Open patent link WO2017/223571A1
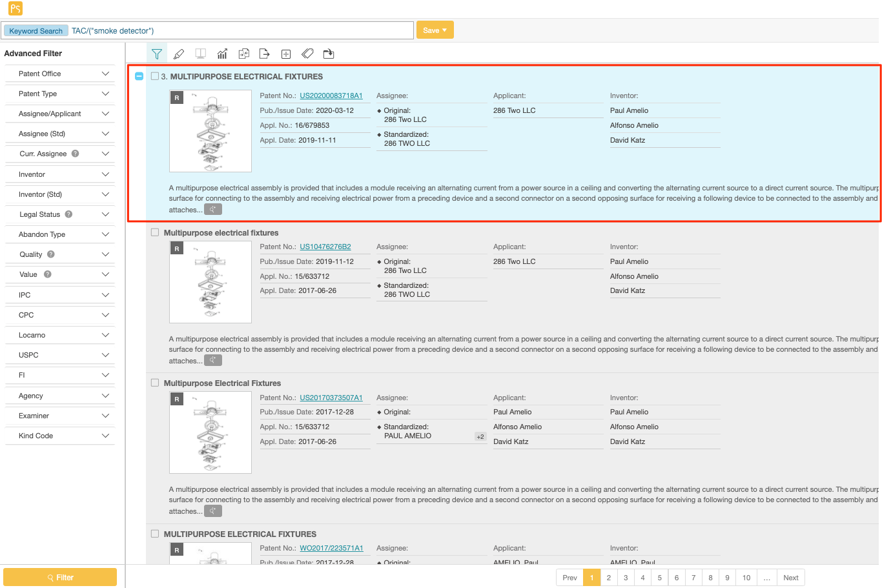 coord(331,548)
